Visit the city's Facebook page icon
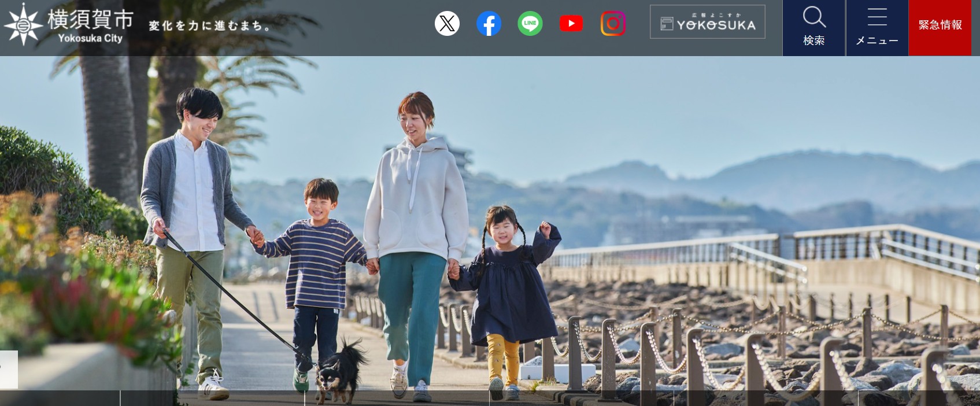 click(489, 24)
